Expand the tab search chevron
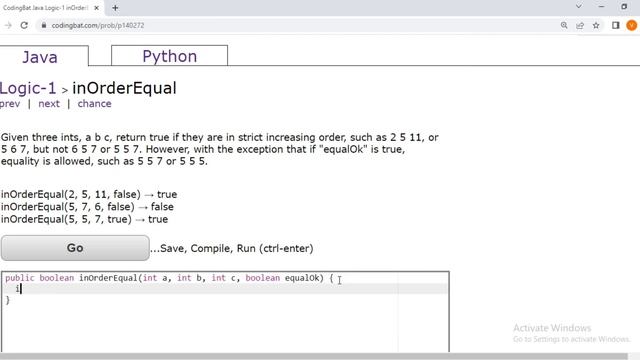 (x=578, y=7)
